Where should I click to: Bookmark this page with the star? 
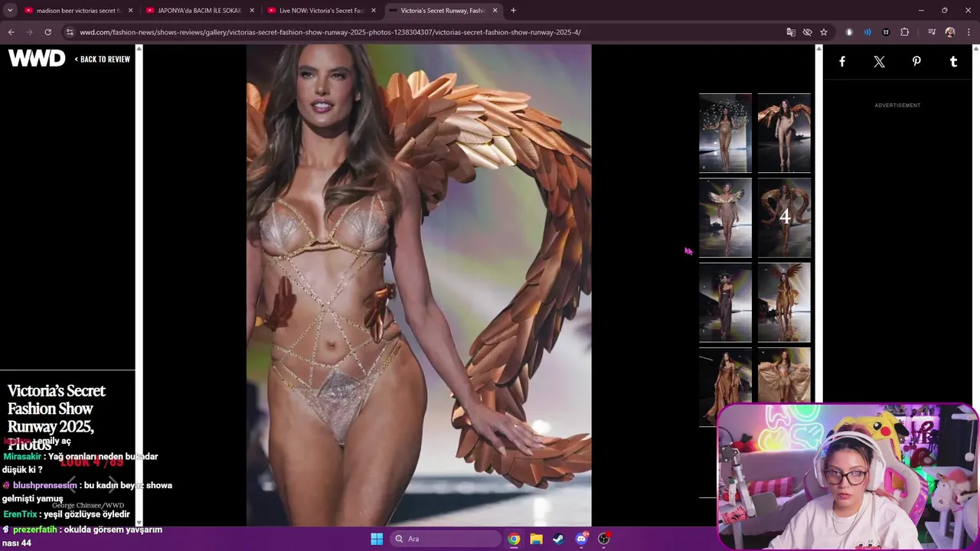click(x=824, y=32)
